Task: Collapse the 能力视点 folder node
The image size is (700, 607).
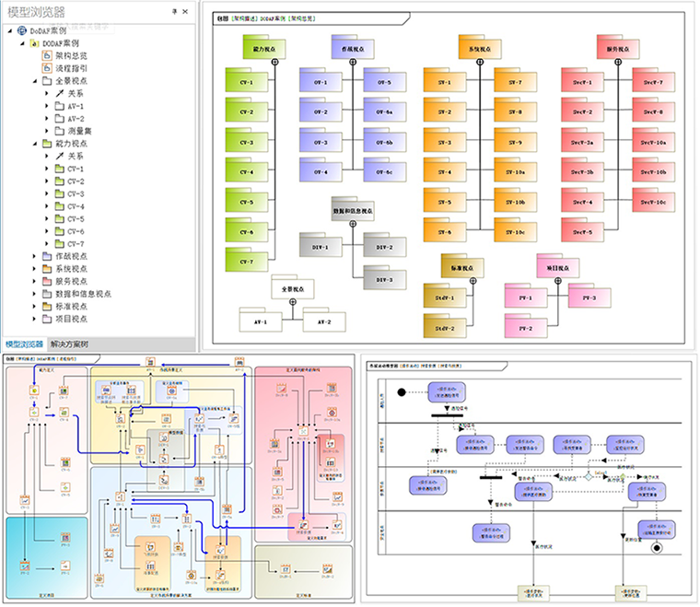Action: click(x=34, y=145)
